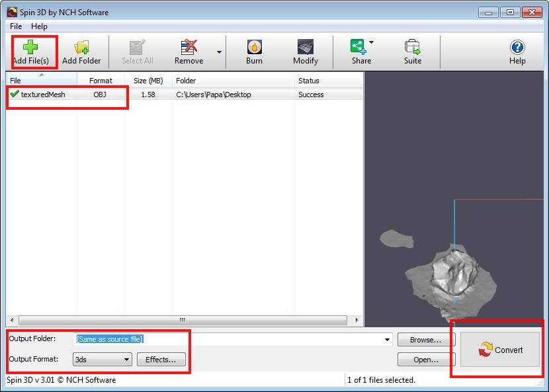Sort list by Format column header
The image size is (549, 392).
pos(101,80)
